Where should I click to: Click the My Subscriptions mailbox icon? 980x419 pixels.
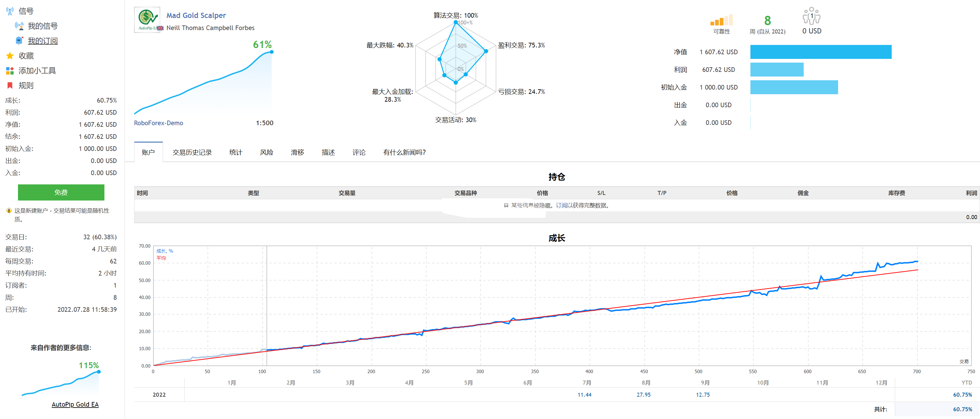tap(19, 41)
